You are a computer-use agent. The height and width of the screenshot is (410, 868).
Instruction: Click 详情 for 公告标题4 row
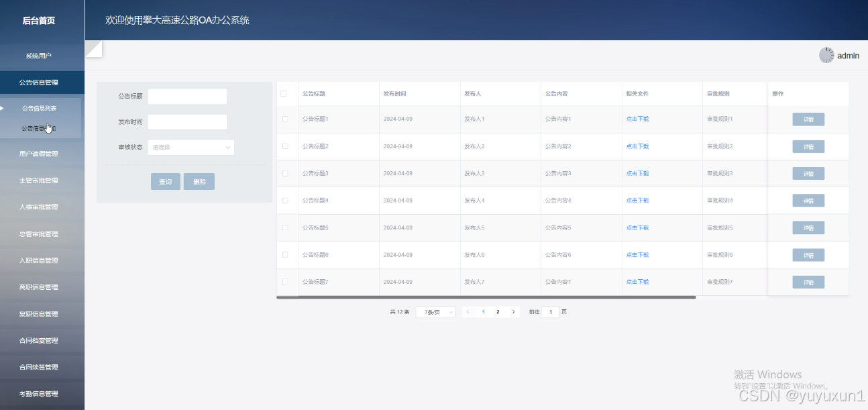(x=808, y=201)
